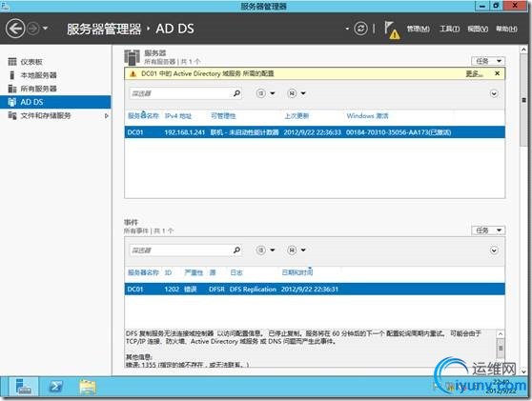Select 文件和存储服务 in the sidebar
Image resolution: width=532 pixels, height=401 pixels.
pos(46,115)
